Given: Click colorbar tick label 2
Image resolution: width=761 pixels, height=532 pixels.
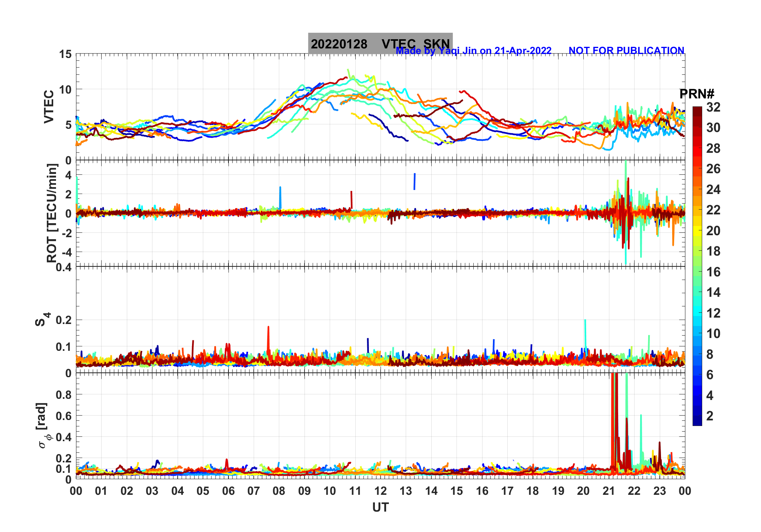Looking at the screenshot, I should pos(710,416).
